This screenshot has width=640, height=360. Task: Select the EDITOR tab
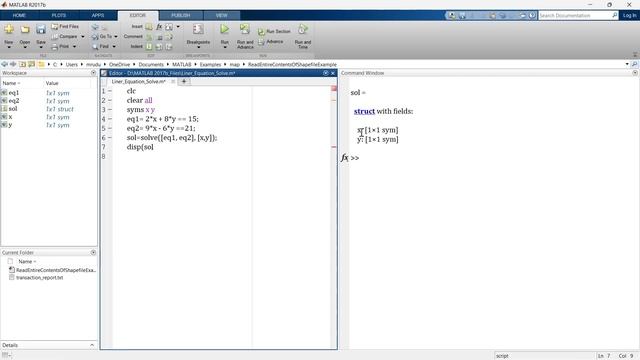click(138, 16)
